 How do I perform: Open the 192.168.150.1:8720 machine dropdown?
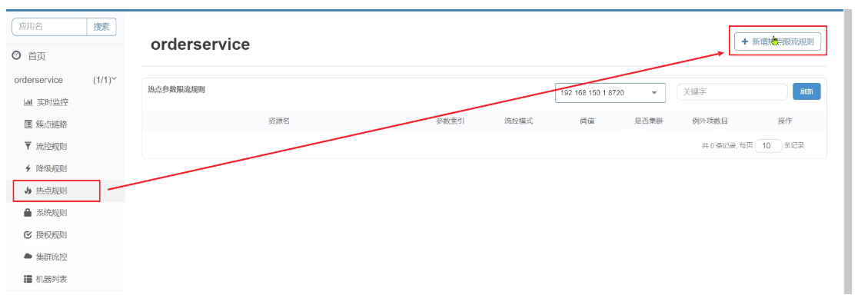tap(610, 92)
